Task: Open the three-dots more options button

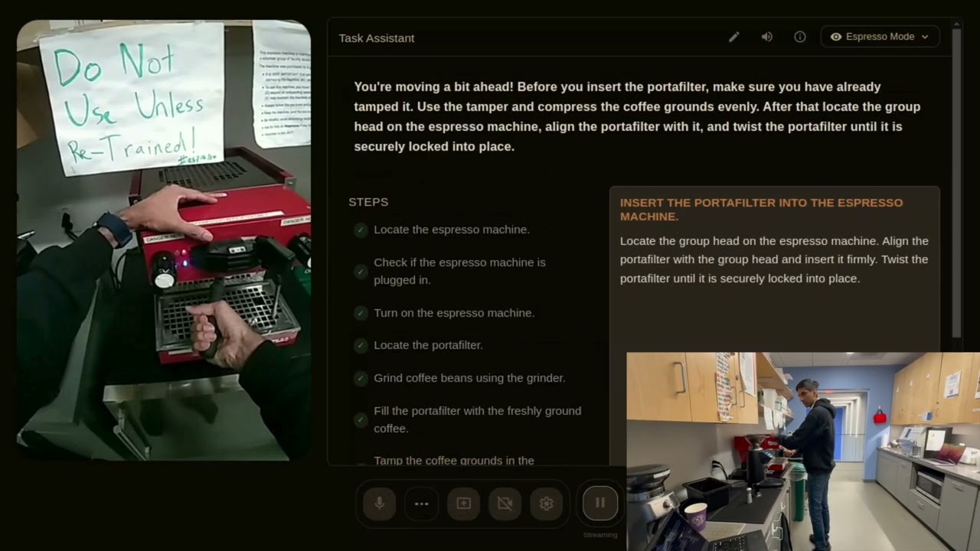Action: coord(421,504)
